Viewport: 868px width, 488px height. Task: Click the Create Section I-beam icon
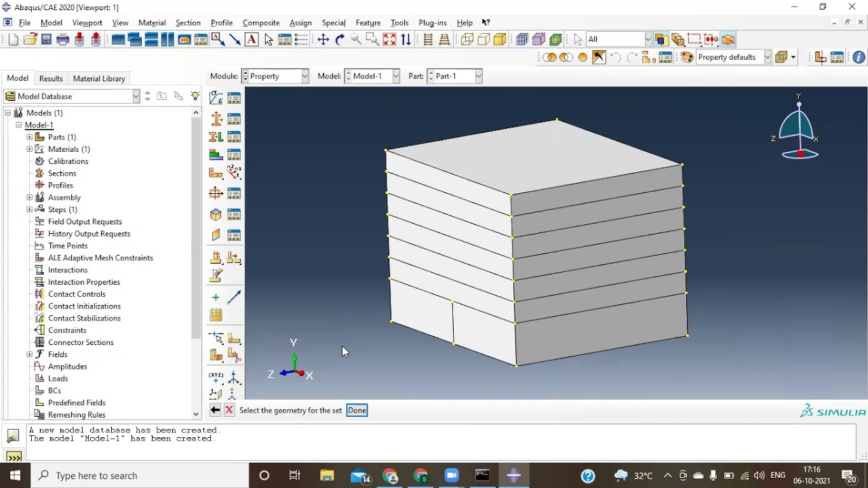[x=216, y=119]
